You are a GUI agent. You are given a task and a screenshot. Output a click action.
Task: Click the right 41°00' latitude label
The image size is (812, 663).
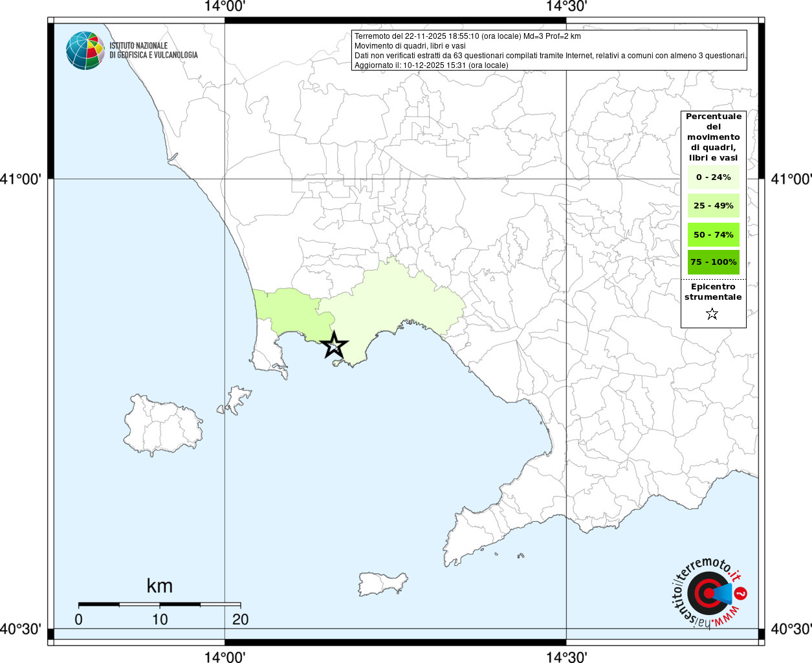click(x=791, y=179)
